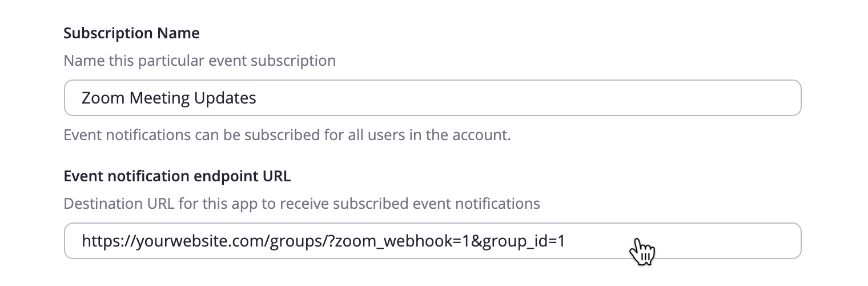Click the word "URL" in the endpoint label
Image resolution: width=868 pixels, height=286 pixels.
coord(278,176)
